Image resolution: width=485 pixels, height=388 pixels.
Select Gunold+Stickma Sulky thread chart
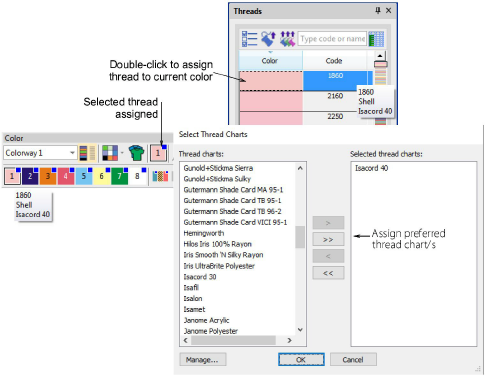[x=217, y=179]
